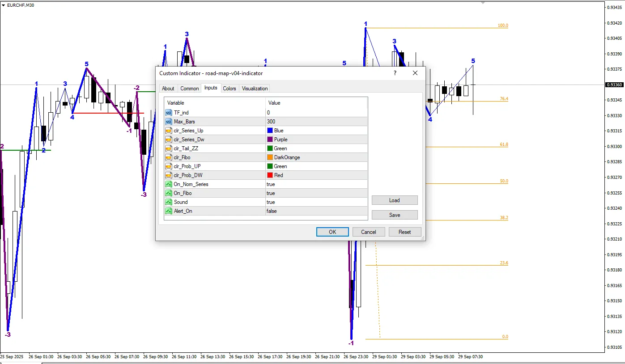Close the Custom Indicator dialog

point(415,73)
